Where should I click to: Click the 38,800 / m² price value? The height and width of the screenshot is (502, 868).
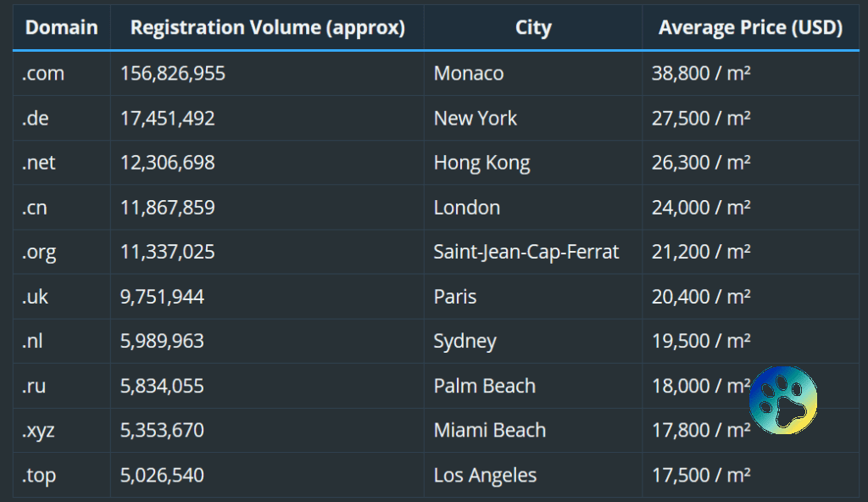(701, 74)
